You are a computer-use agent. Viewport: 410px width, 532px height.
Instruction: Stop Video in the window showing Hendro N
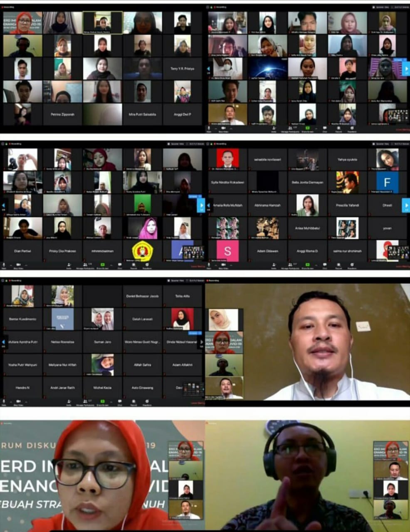[18, 401]
